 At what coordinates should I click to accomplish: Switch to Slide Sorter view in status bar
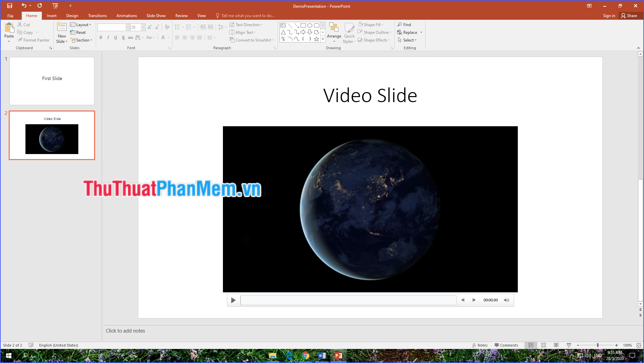(543, 345)
